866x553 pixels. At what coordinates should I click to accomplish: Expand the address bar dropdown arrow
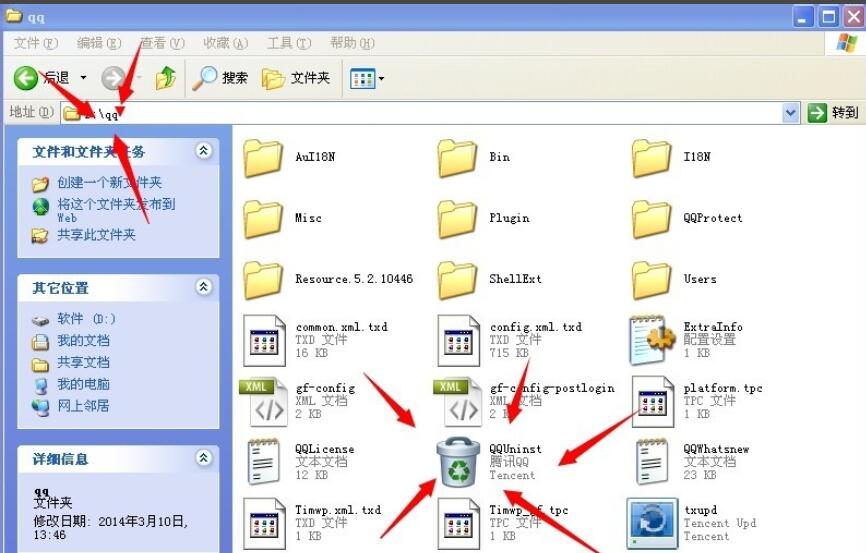pyautogui.click(x=791, y=113)
